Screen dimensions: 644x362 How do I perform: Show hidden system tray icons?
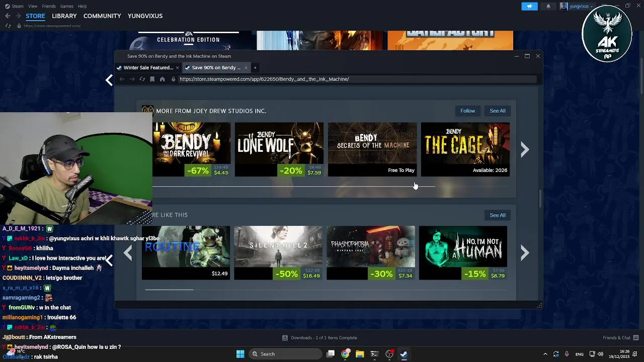tap(545, 354)
